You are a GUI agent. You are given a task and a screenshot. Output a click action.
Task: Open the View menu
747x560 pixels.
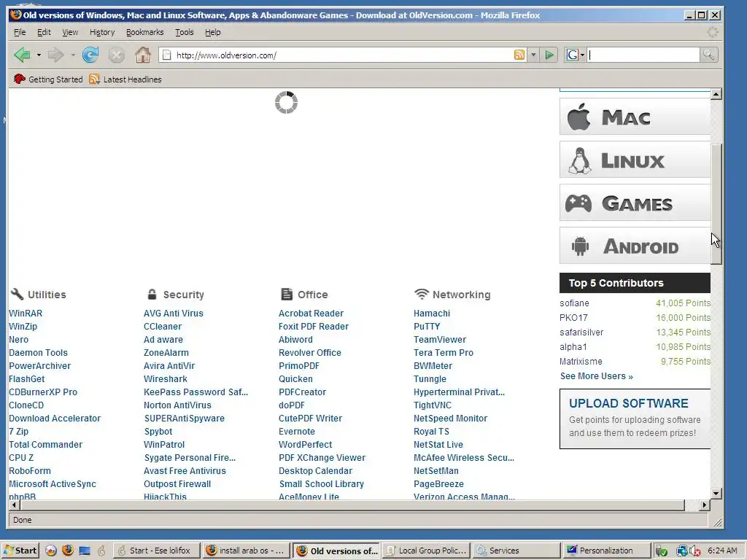point(70,32)
